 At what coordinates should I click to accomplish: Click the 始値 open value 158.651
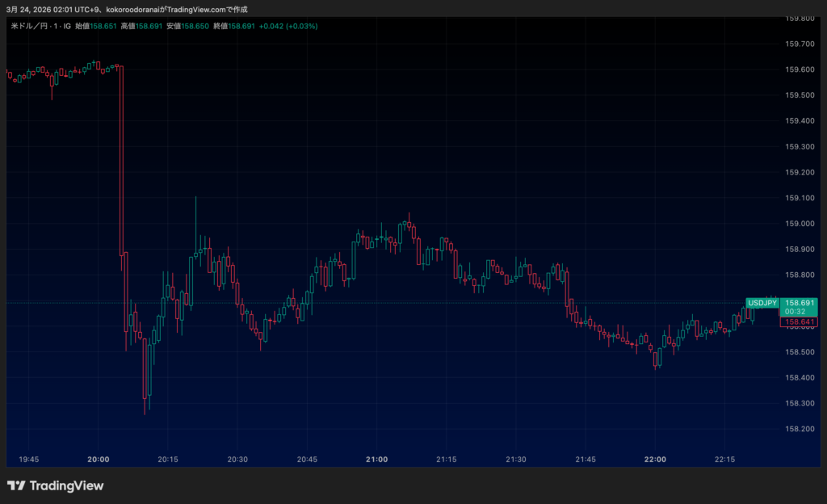[x=104, y=26]
